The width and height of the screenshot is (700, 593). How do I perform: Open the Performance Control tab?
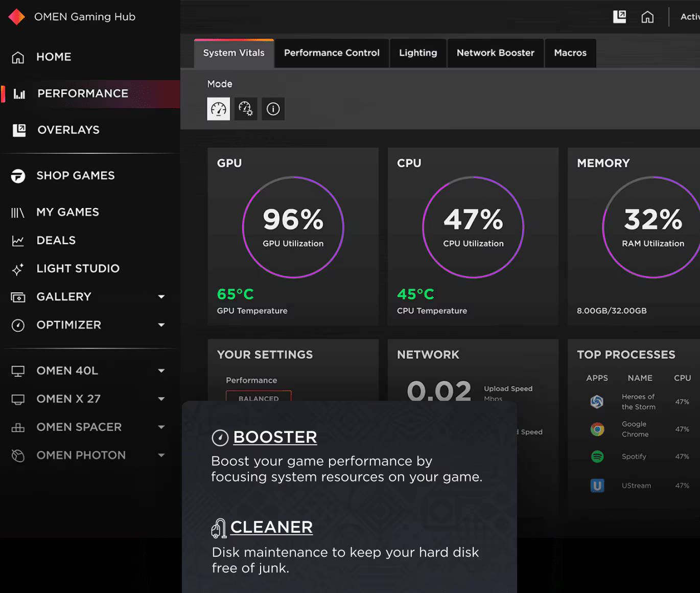(x=332, y=53)
